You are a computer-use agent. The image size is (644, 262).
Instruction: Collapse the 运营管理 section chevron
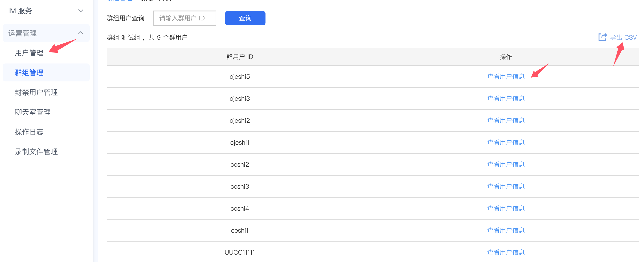pos(80,33)
